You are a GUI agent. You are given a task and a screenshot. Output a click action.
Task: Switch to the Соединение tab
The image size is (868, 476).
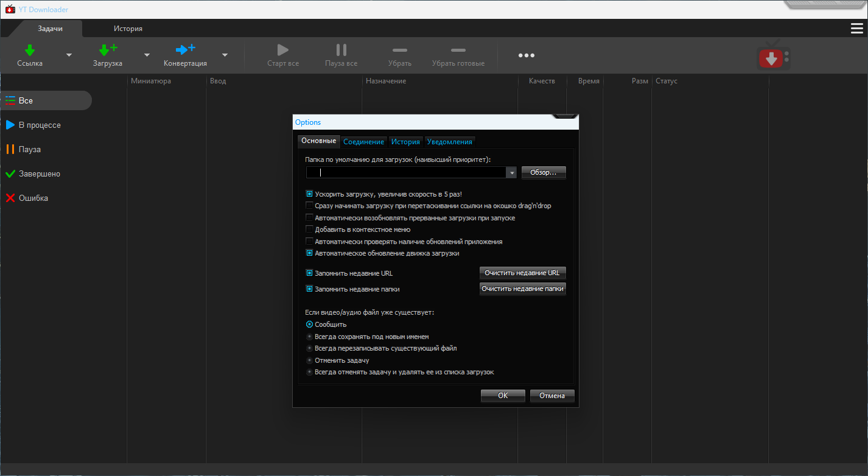[363, 142]
